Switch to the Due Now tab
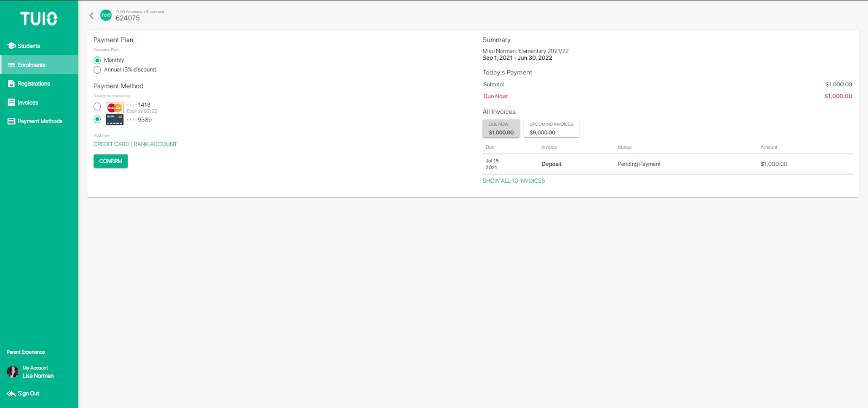Screen dimensions: 868x408 [501, 129]
